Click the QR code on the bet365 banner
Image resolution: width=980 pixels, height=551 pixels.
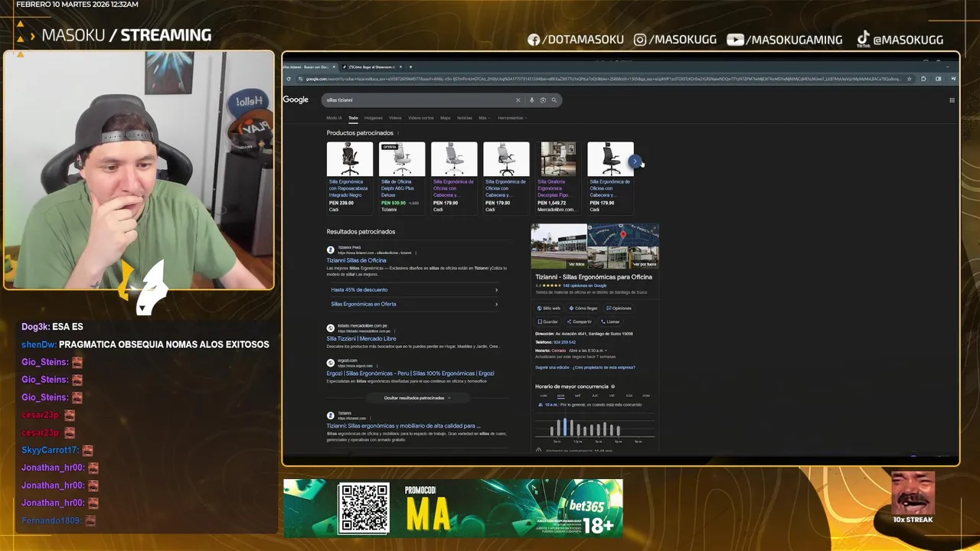click(x=364, y=508)
